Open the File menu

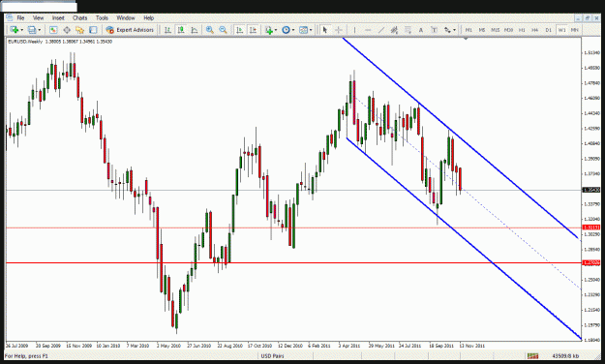click(x=20, y=17)
